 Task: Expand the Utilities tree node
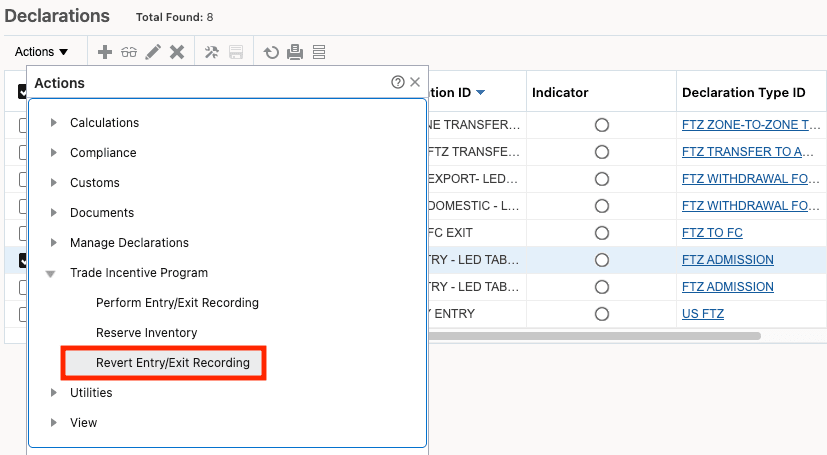coord(53,393)
